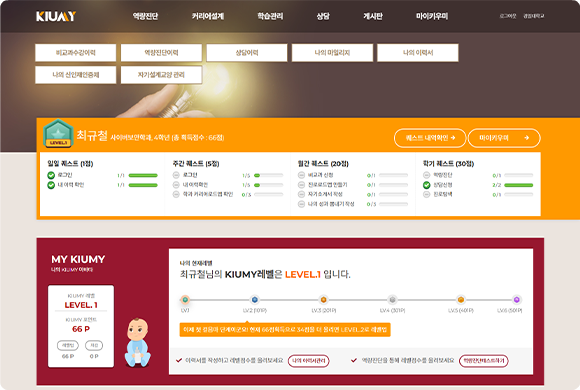The height and width of the screenshot is (390, 580).
Task: Click the arrow in 마이키우미 orange button
Action: coord(527,138)
